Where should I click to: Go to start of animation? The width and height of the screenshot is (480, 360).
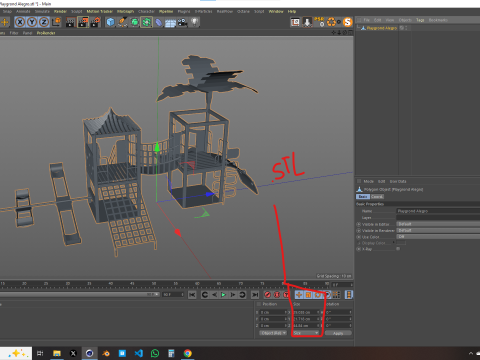click(x=192, y=295)
